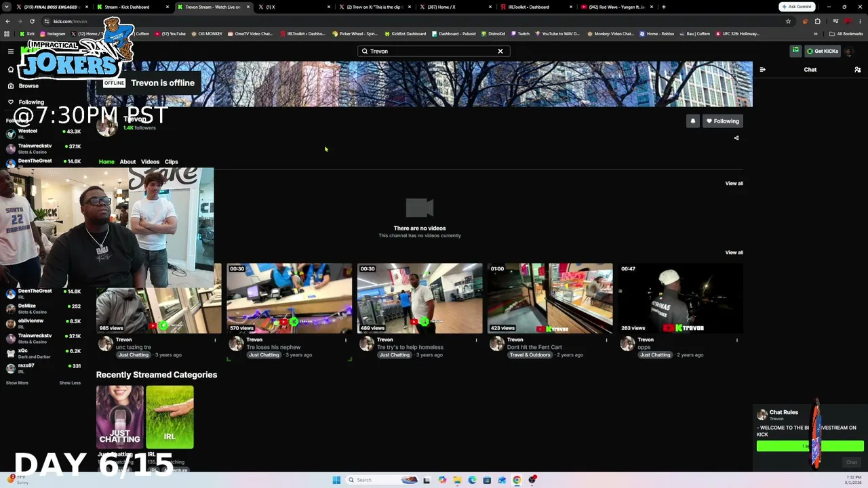Collapse sidebar list with Show Less

[70, 383]
